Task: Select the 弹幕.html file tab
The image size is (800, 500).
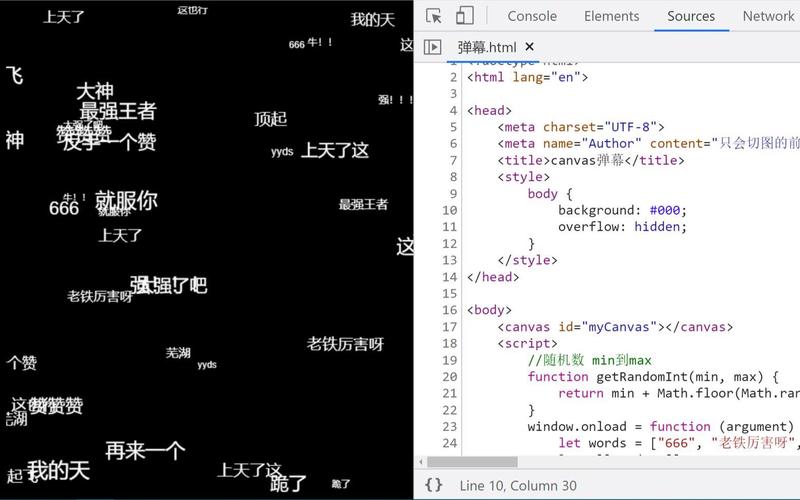Action: tap(487, 47)
